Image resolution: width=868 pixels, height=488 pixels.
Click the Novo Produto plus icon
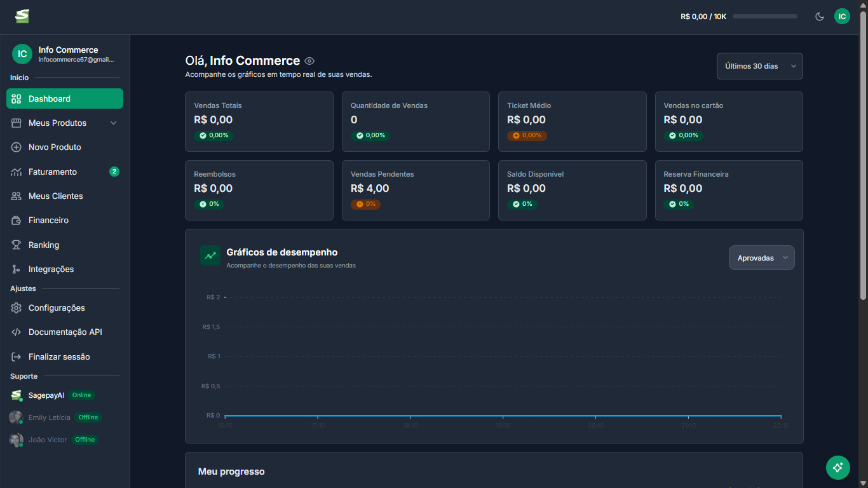(x=17, y=147)
